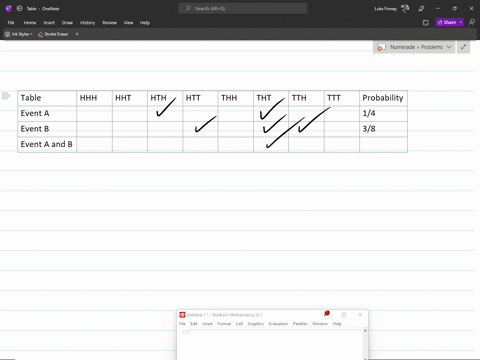Switch to the Draw ribbon tab
Screen dimensions: 480x360
click(67, 23)
